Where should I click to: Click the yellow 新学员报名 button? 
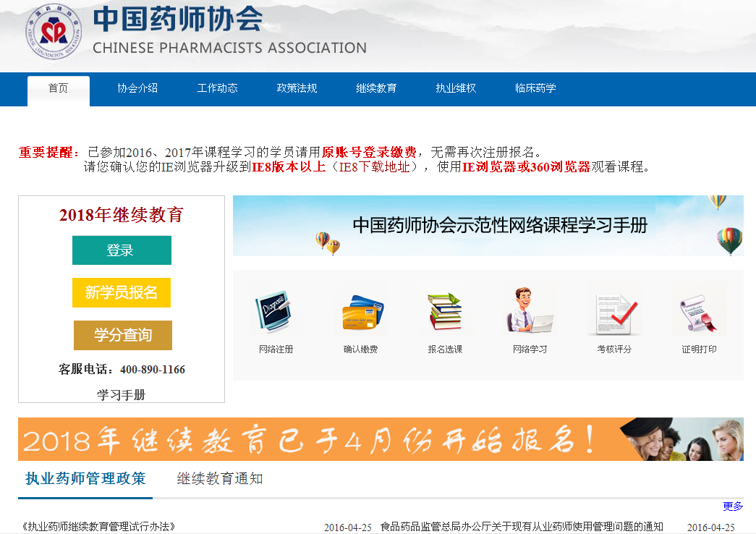pyautogui.click(x=122, y=292)
